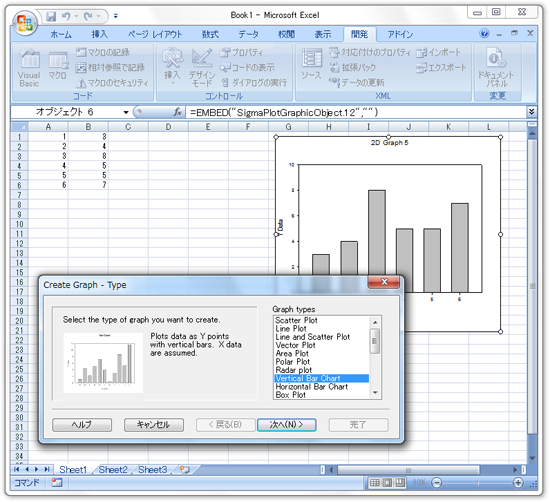
Task: Open Customize Quick Access Toolbar dropdown
Action: [115, 16]
